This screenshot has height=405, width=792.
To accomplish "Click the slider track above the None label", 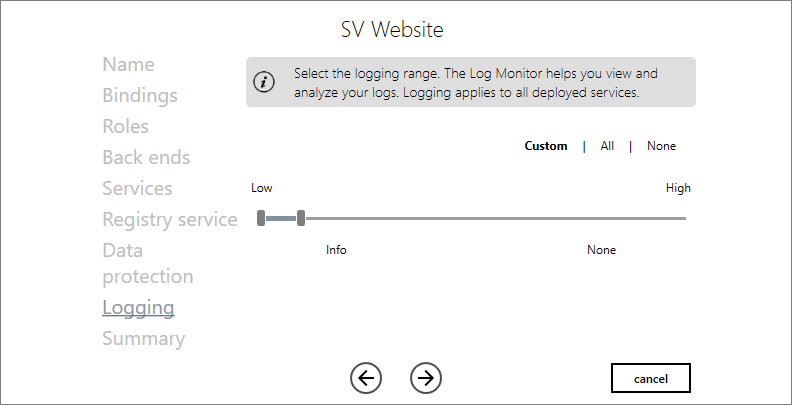I will tap(601, 218).
